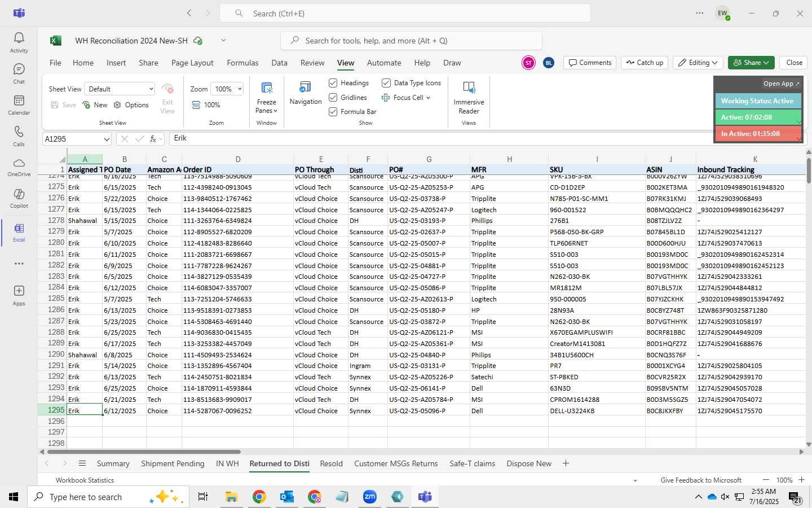Click Open App in tracker widget
Viewport: 812px width, 508px height.
pos(781,84)
